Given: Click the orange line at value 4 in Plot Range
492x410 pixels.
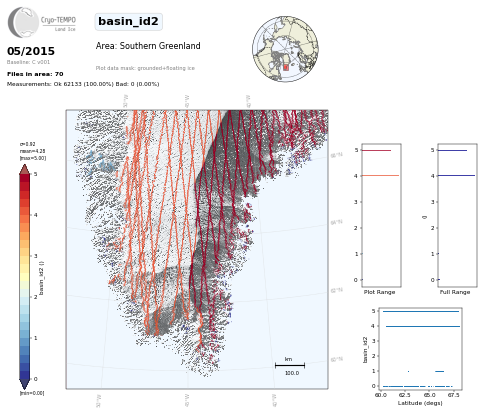Looking at the screenshot, I should (380, 175).
